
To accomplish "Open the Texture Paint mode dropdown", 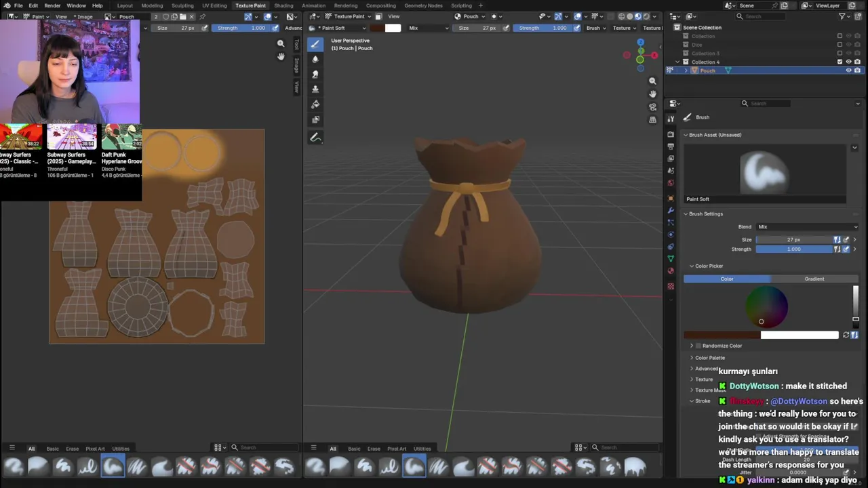I will click(349, 16).
